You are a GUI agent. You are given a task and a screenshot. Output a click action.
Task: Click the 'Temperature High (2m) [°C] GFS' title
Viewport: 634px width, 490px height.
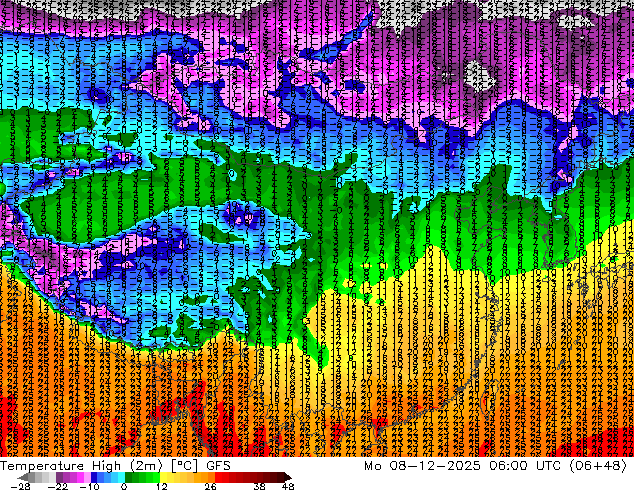tap(115, 466)
